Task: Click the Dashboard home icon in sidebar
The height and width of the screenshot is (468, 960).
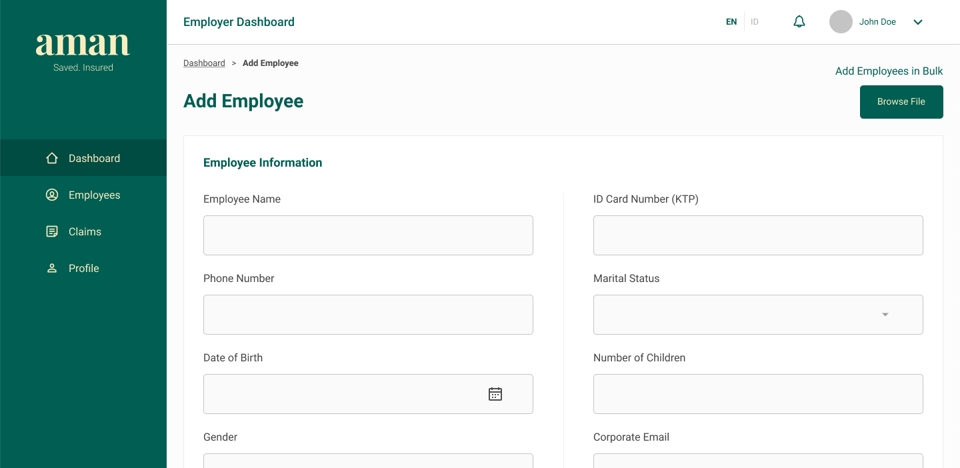Action: click(52, 158)
